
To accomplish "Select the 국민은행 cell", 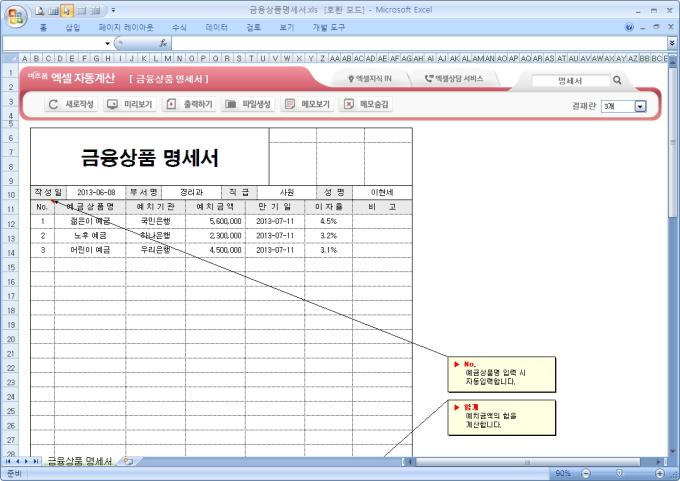I will point(156,222).
